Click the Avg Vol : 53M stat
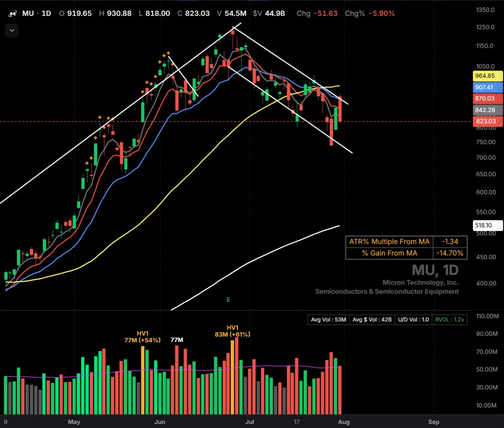504x428 pixels. point(328,320)
